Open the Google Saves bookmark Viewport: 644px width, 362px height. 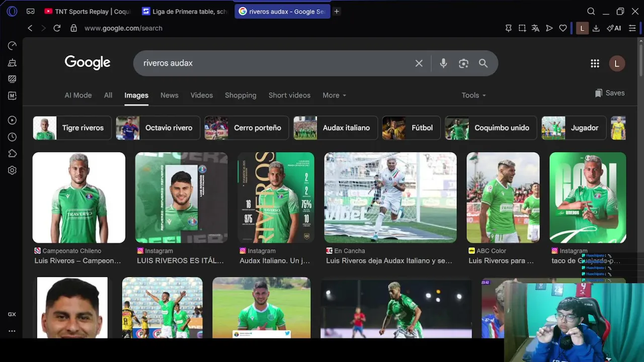coord(609,93)
